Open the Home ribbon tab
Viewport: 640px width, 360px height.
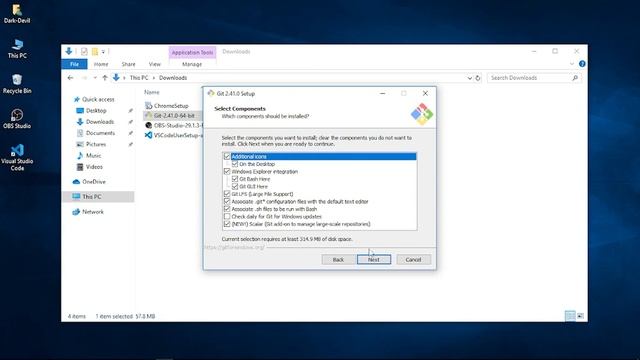tap(101, 64)
